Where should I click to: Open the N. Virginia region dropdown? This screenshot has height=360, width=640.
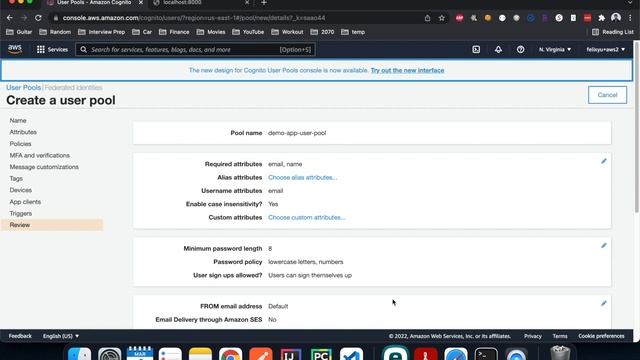555,49
